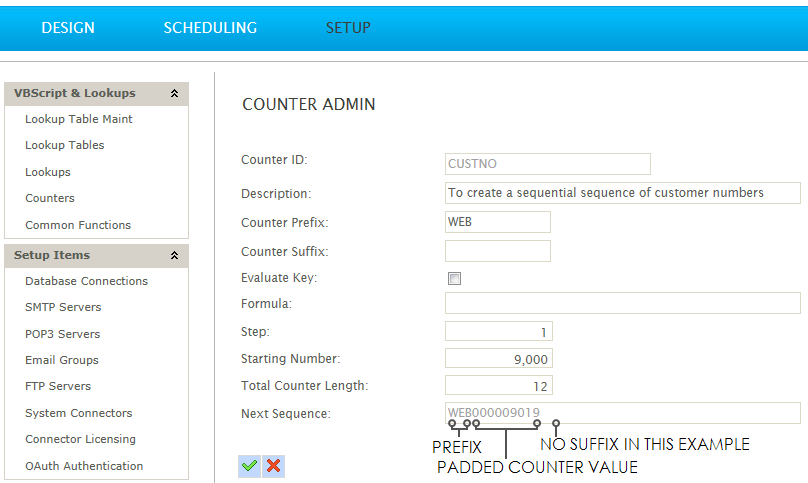The width and height of the screenshot is (808, 483).
Task: Click the red X cancel icon
Action: coord(273,465)
